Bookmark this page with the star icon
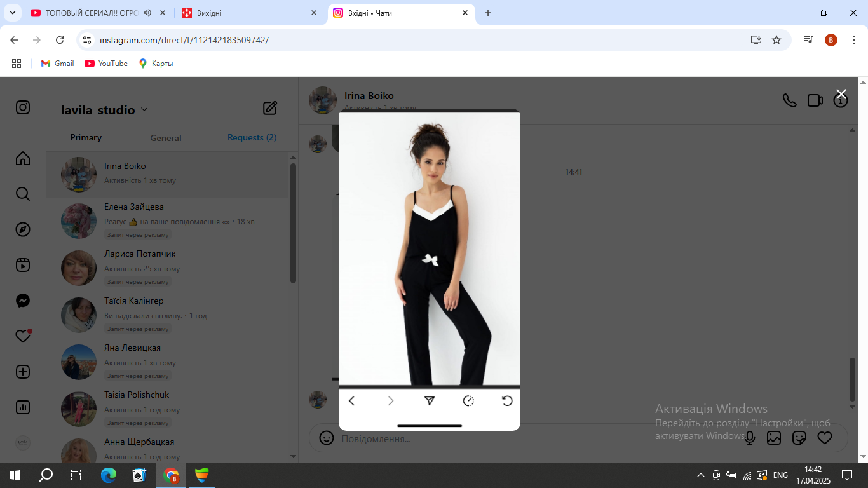 point(776,40)
